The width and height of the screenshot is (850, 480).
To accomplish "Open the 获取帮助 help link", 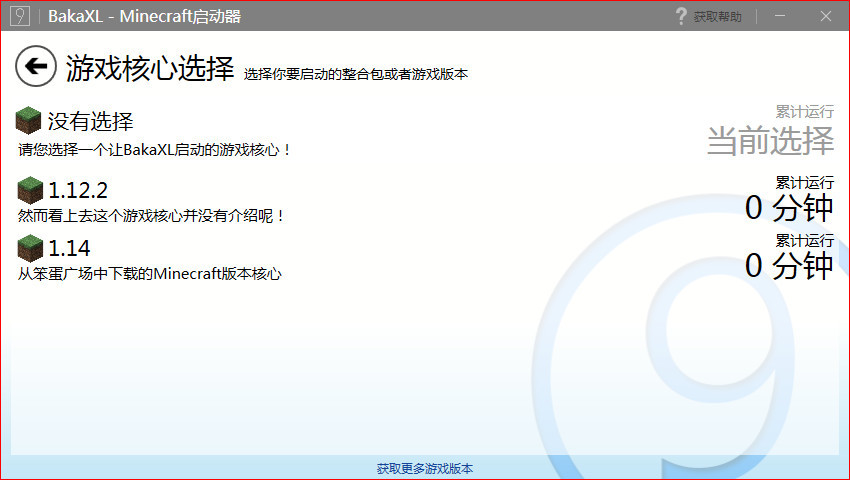I will [x=717, y=17].
